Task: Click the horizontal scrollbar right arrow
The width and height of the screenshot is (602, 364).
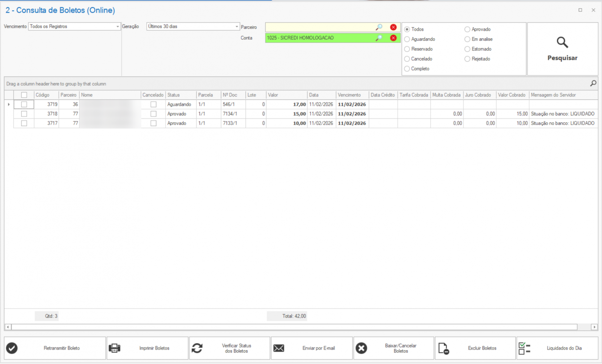Action: click(x=594, y=327)
